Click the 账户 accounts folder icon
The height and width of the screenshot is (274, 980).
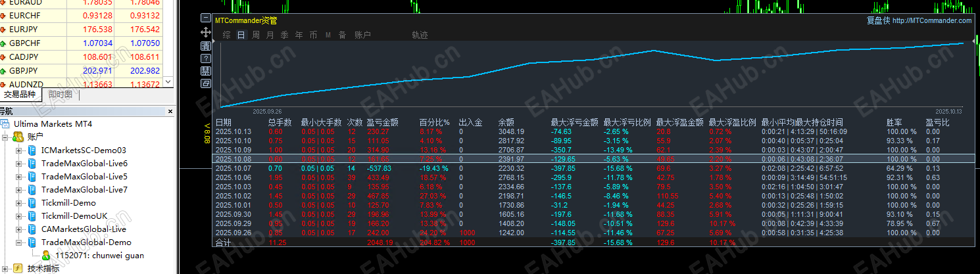tap(18, 137)
